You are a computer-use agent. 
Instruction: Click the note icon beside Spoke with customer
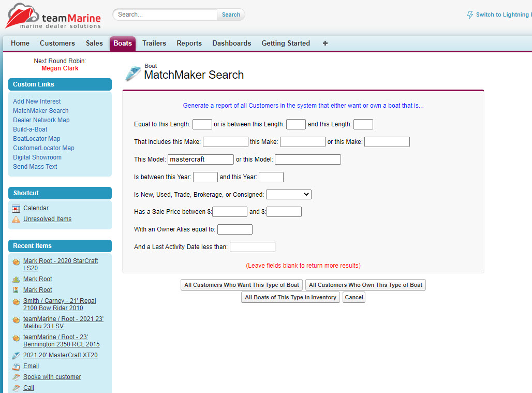[x=16, y=377]
